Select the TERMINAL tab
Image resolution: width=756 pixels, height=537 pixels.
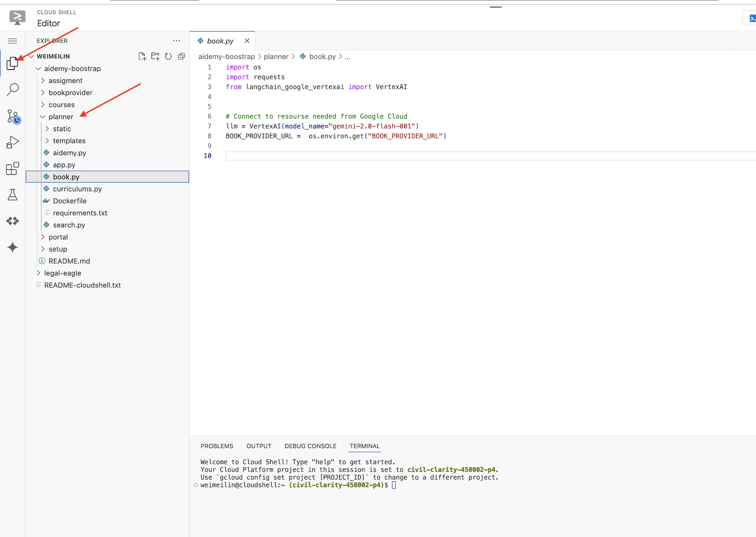365,446
